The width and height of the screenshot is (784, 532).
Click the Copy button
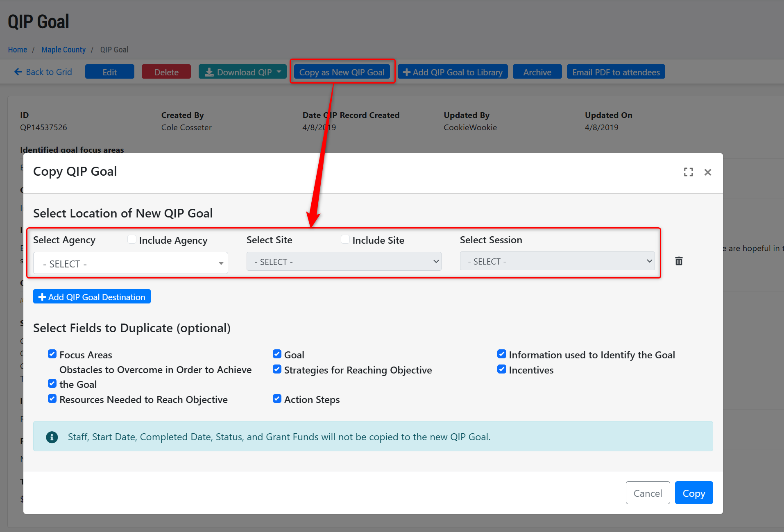694,493
